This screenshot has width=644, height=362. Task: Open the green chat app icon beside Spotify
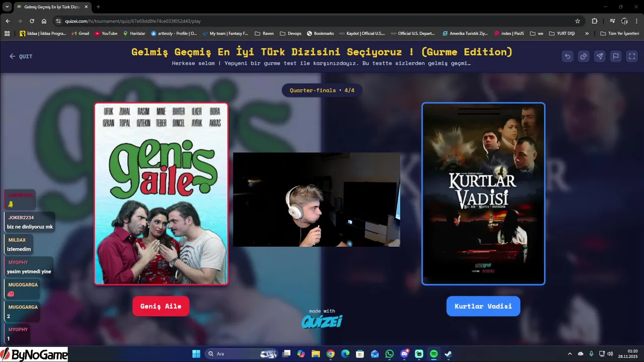[419, 354]
